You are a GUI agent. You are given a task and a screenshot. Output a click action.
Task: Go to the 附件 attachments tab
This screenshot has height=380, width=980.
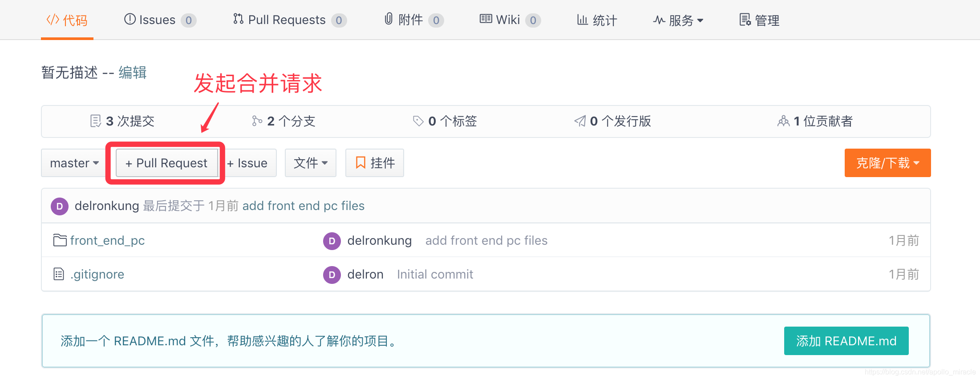(414, 20)
